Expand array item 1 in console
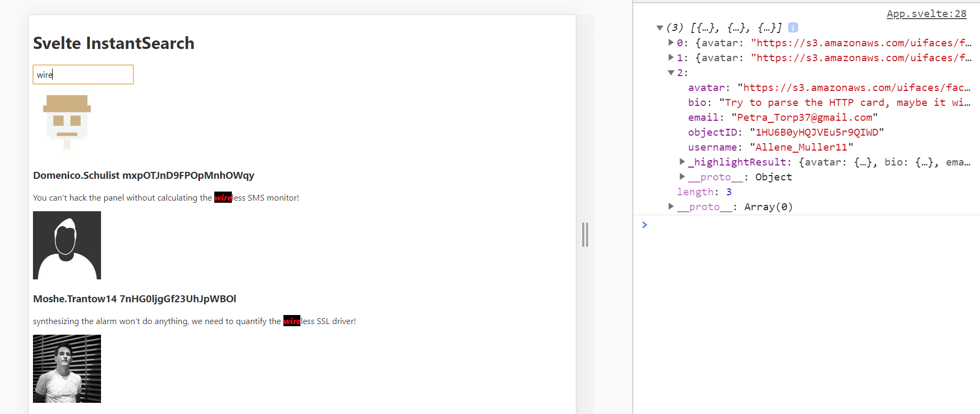Viewport: 980px width, 414px height. [671, 57]
